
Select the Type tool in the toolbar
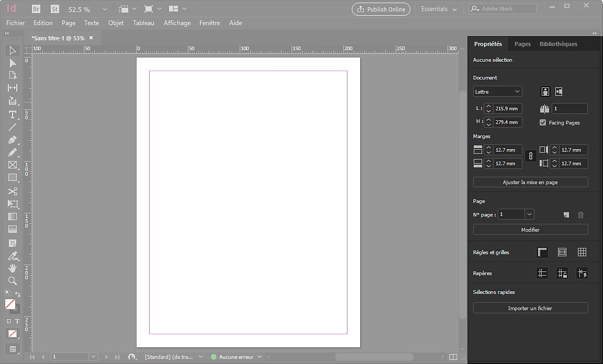coord(13,115)
